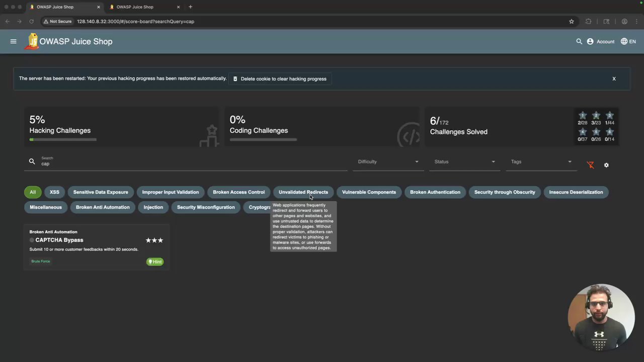Image resolution: width=644 pixels, height=362 pixels.
Task: Toggle the Miscellaneous category filter
Action: pos(46,207)
